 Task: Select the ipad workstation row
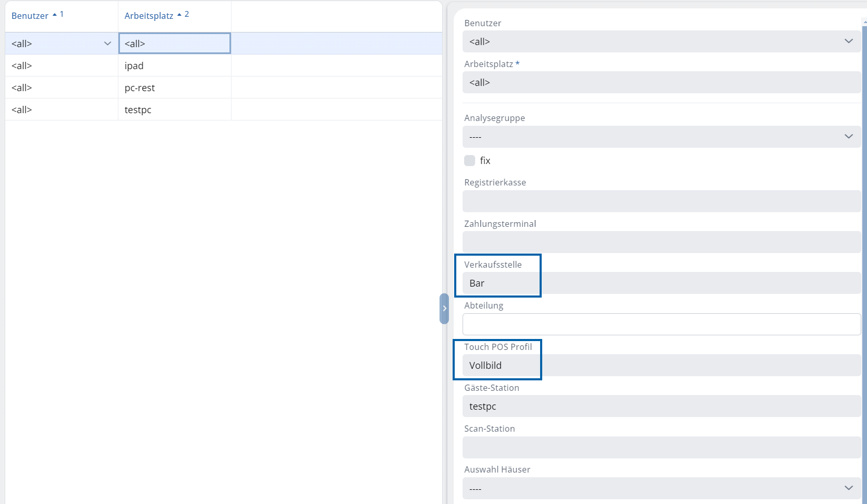134,66
